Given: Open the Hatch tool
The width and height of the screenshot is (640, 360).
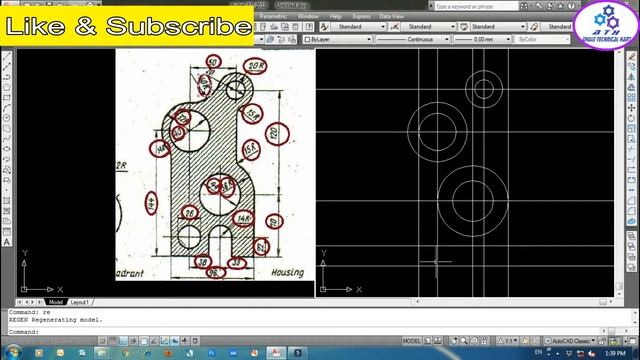Looking at the screenshot, I should (7, 200).
